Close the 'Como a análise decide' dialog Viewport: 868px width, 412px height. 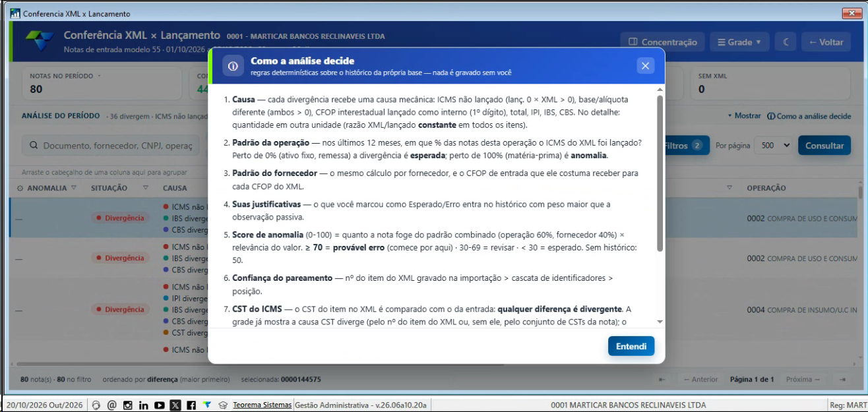point(645,65)
